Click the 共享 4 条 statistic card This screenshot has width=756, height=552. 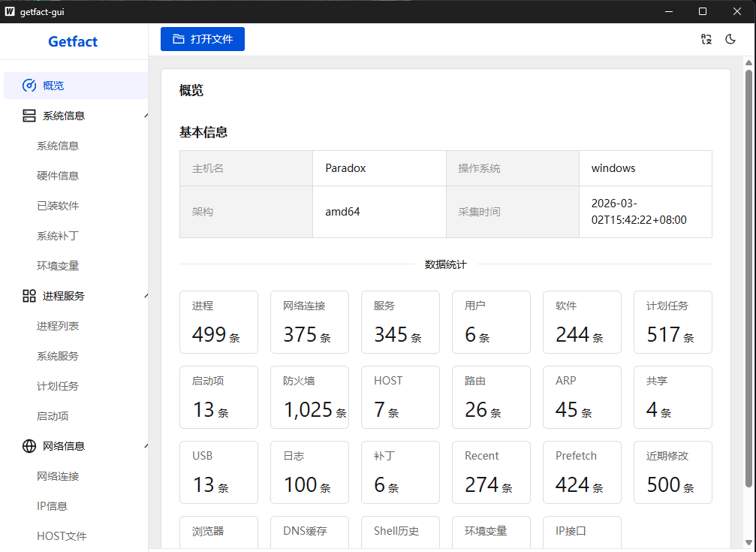pos(673,397)
